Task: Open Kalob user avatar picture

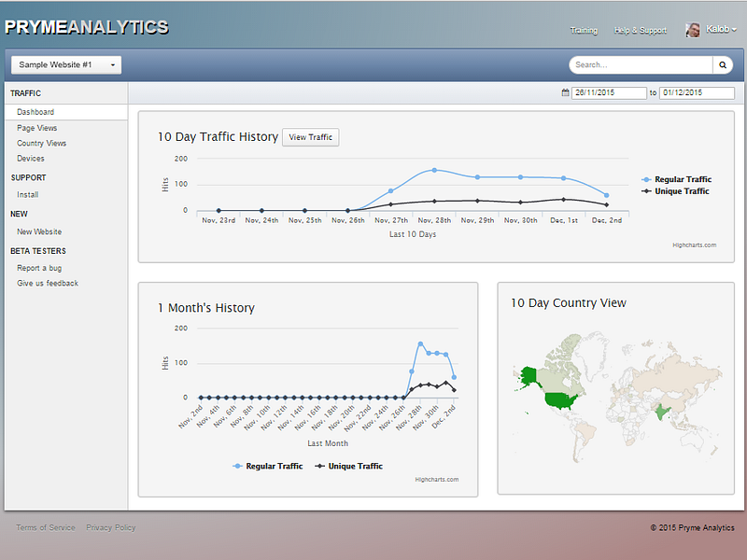Action: pos(693,30)
